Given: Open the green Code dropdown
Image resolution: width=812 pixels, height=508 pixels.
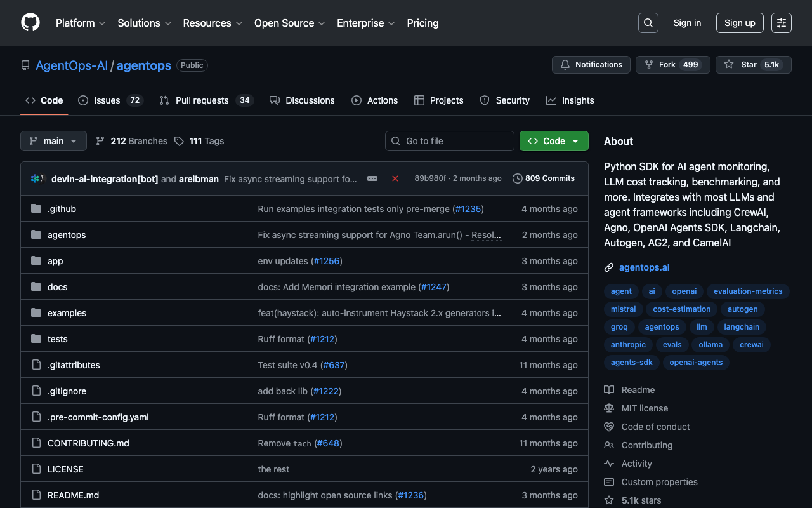Looking at the screenshot, I should click(x=553, y=141).
